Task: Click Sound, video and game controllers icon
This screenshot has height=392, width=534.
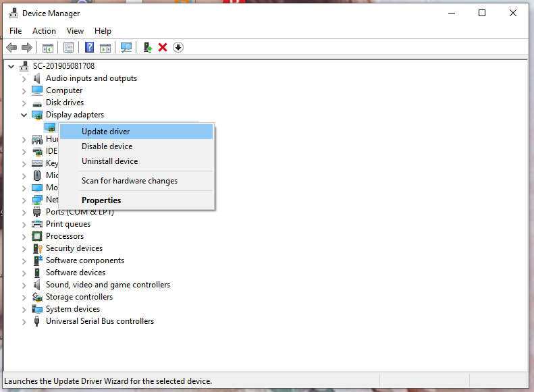Action: [36, 285]
